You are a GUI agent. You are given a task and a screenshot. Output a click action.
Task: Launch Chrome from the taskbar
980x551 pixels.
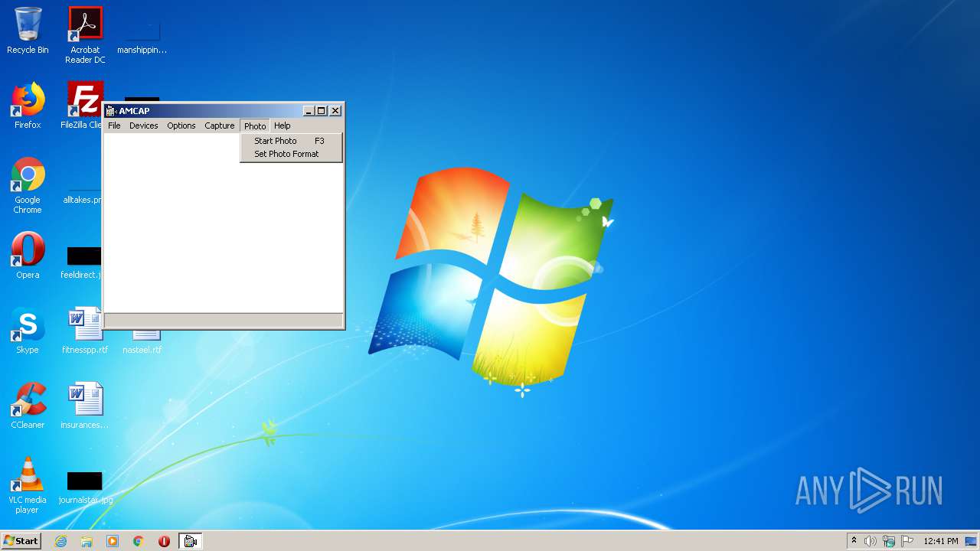click(x=139, y=541)
